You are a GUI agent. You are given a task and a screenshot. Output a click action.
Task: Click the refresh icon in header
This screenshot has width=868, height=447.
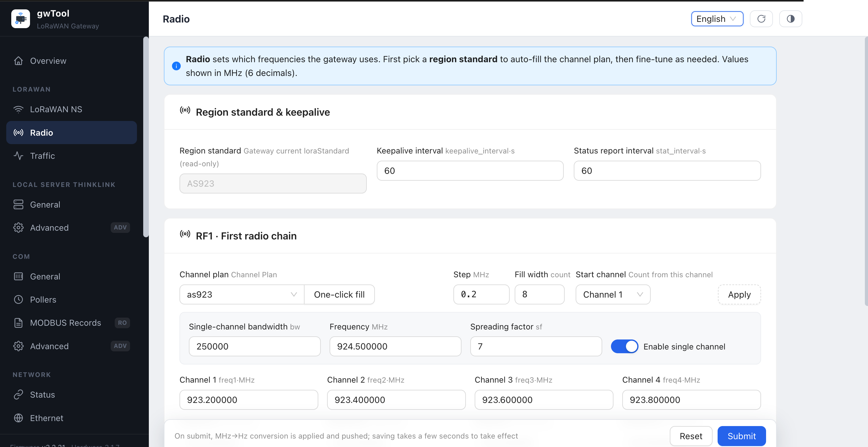761,19
